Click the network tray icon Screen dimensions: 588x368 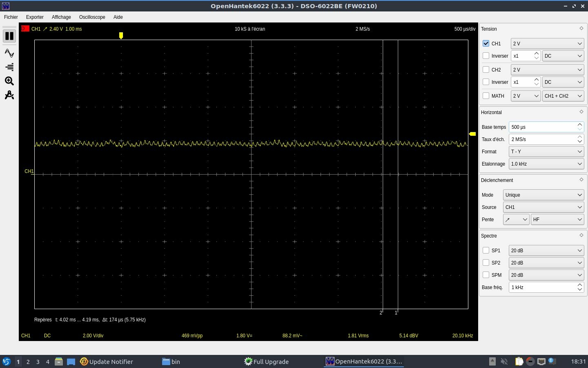click(x=541, y=361)
